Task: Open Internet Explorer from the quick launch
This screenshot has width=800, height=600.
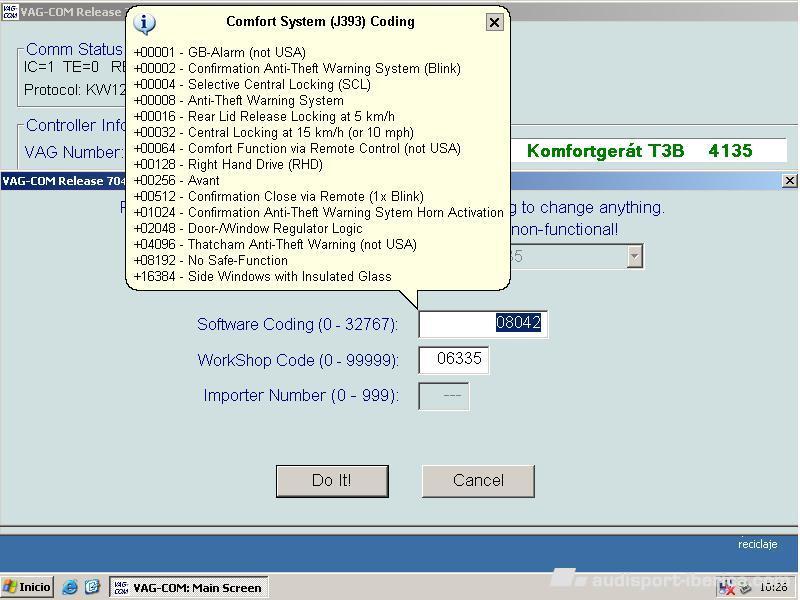Action: [x=69, y=587]
